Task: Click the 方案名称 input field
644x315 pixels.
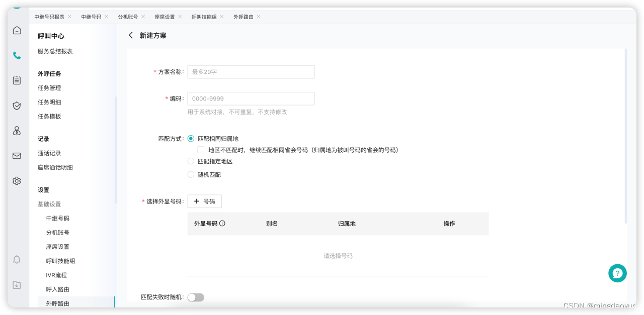Action: (251, 72)
